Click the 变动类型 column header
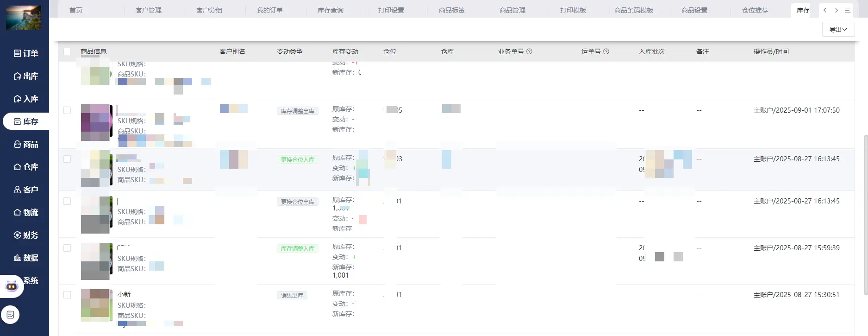Screen dimensions: 868x336 tap(290, 51)
